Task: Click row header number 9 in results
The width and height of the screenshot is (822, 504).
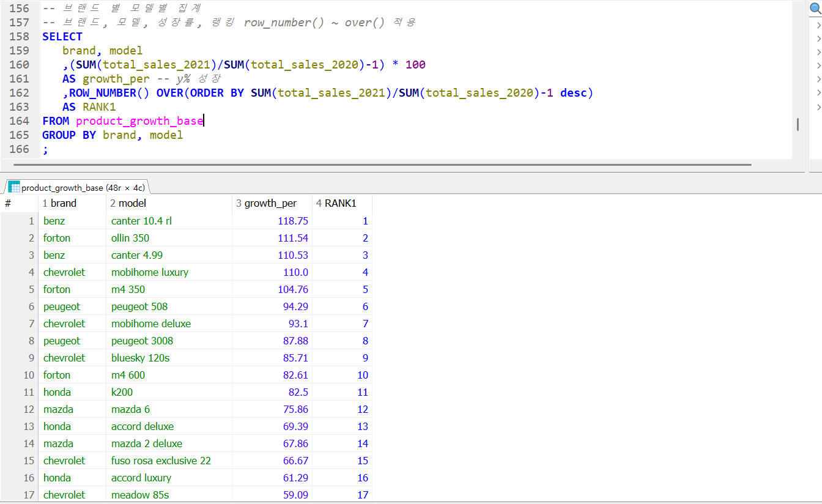Action: [19, 358]
